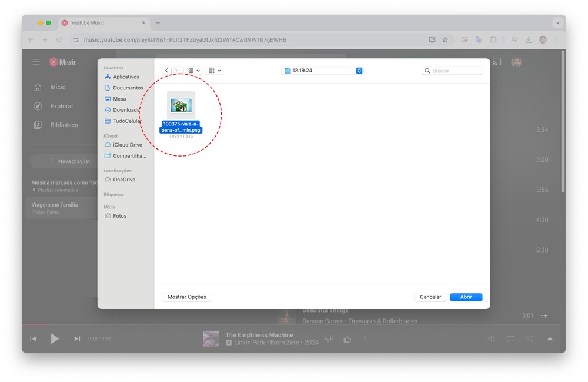Skip to the next track
The width and height of the screenshot is (588, 382).
[77, 338]
